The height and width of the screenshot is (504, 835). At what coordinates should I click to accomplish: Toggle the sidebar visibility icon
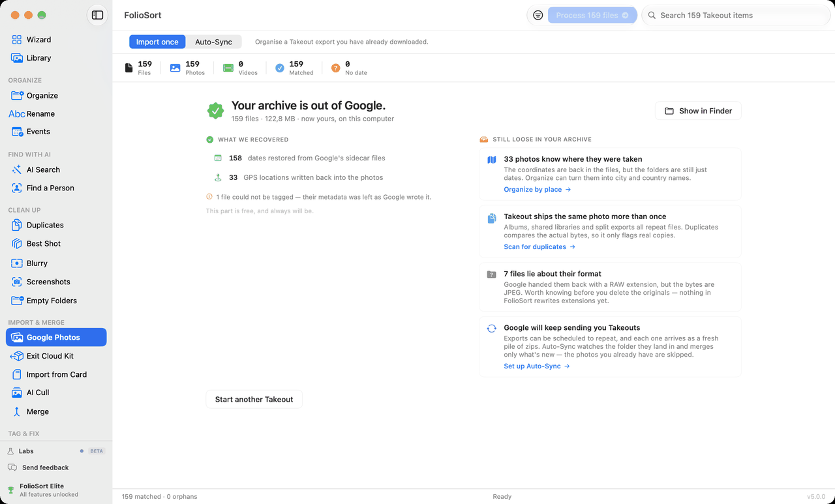pyautogui.click(x=97, y=15)
